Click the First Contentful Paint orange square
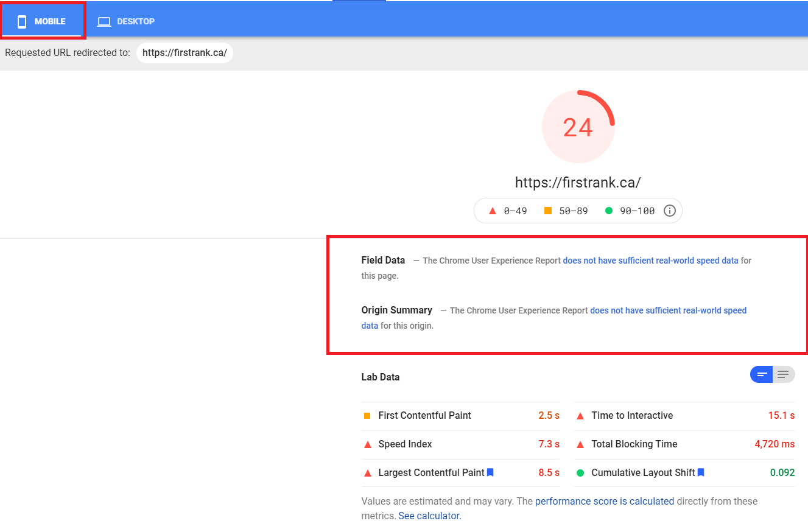The image size is (808, 532). [367, 416]
